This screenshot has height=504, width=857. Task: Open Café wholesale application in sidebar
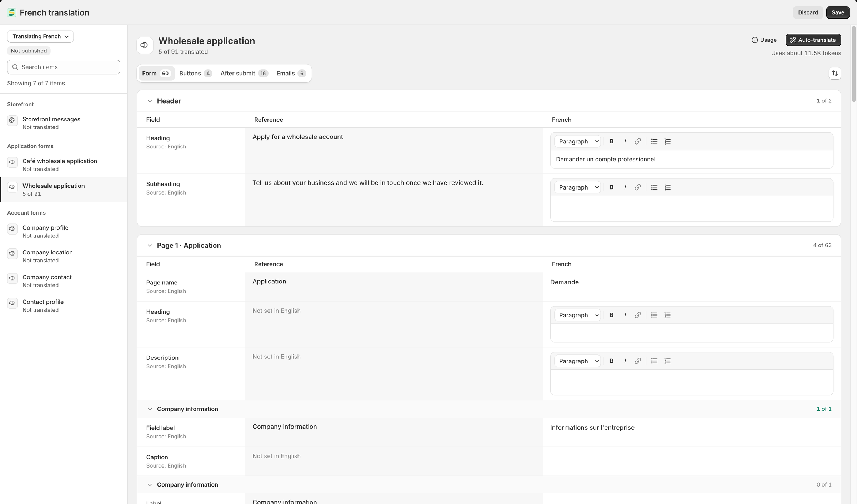[64, 165]
